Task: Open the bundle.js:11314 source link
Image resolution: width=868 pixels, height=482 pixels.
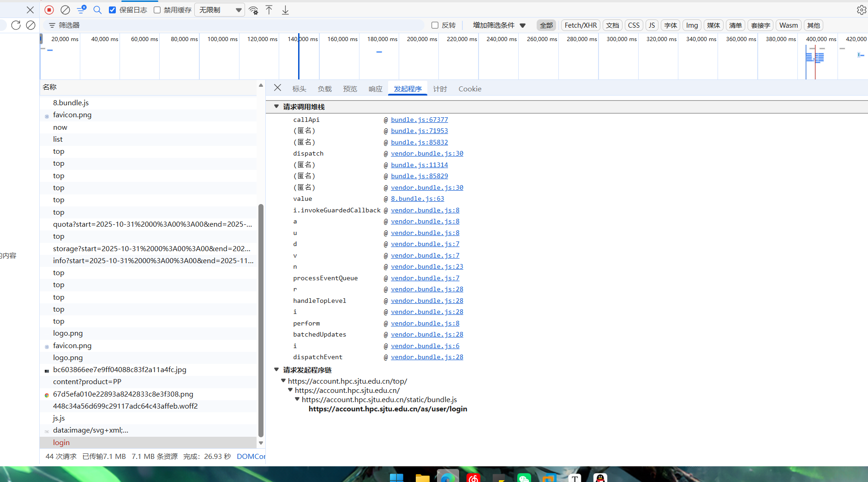Action: point(419,165)
